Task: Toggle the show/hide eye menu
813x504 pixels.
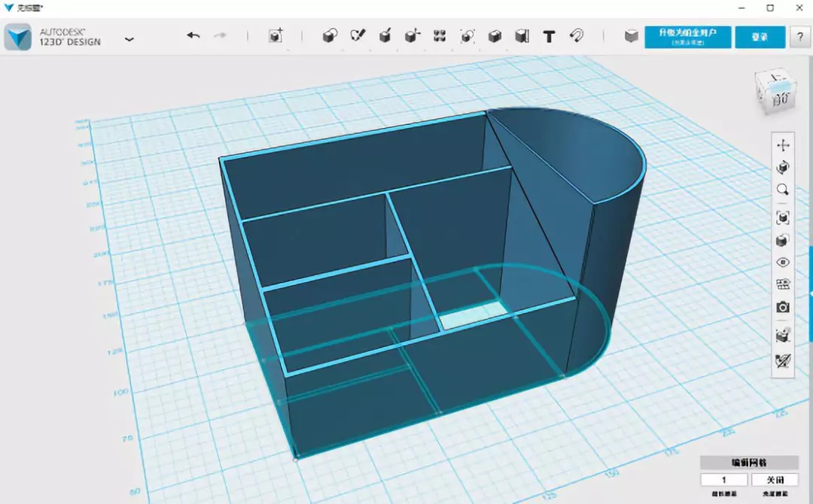Action: pos(783,262)
